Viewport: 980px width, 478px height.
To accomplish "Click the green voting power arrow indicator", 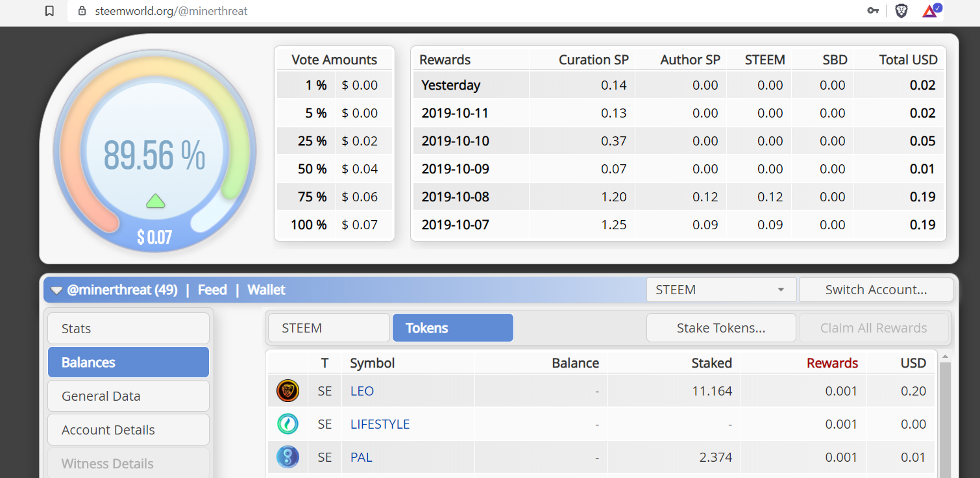I will pyautogui.click(x=156, y=201).
